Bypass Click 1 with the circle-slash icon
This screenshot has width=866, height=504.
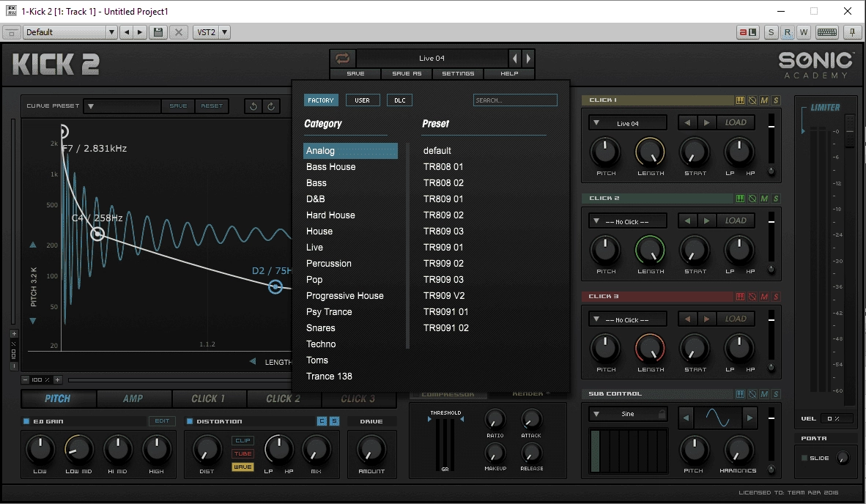752,100
